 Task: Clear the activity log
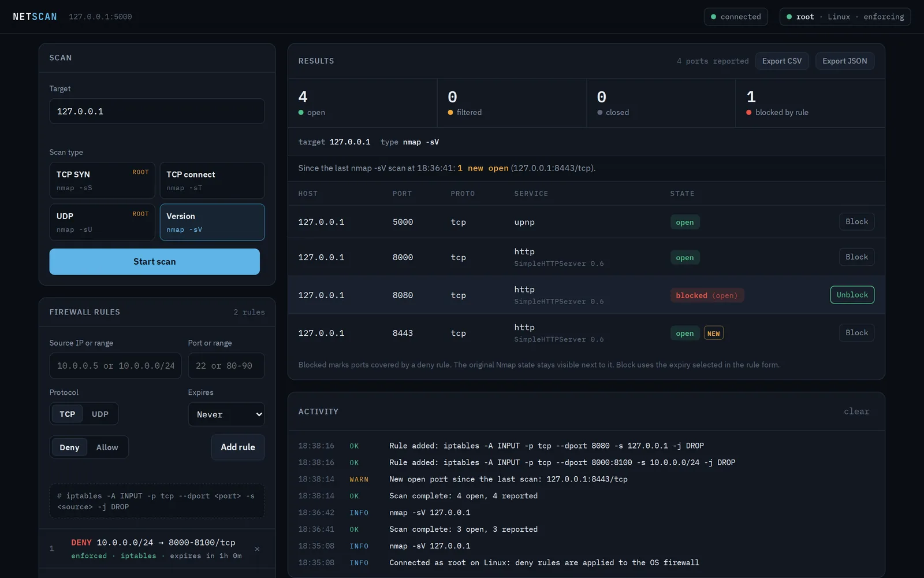pos(856,412)
